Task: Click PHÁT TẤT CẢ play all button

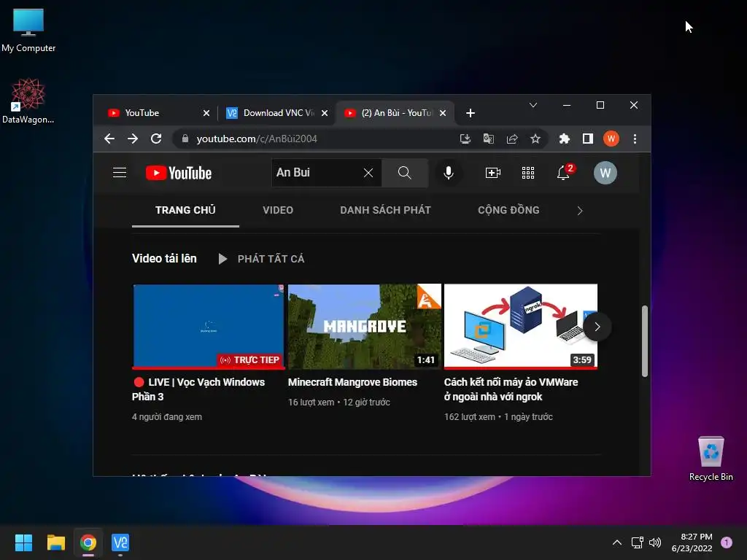Action: (261, 259)
